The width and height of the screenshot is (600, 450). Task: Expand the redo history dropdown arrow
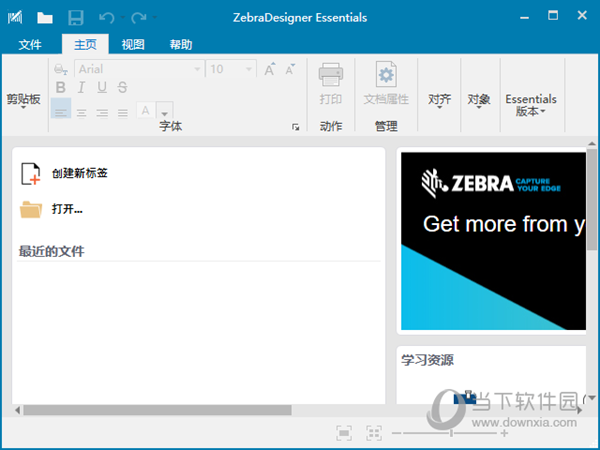point(155,17)
